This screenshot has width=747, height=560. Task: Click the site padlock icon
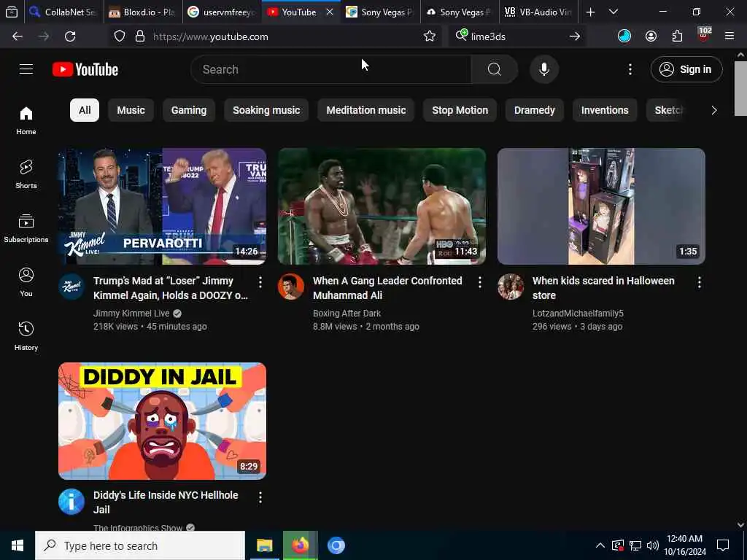click(139, 36)
